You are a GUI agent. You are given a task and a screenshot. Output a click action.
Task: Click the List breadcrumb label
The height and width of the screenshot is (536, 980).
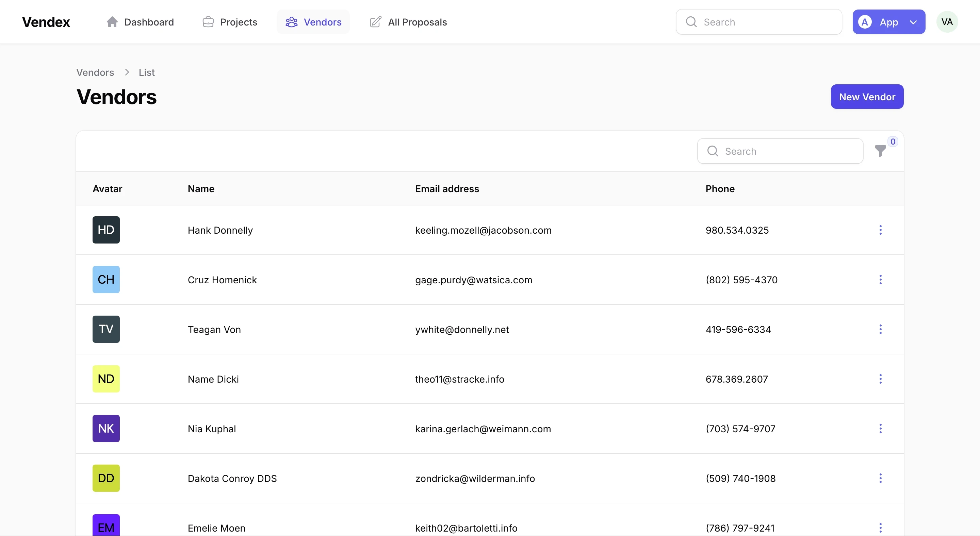click(146, 72)
